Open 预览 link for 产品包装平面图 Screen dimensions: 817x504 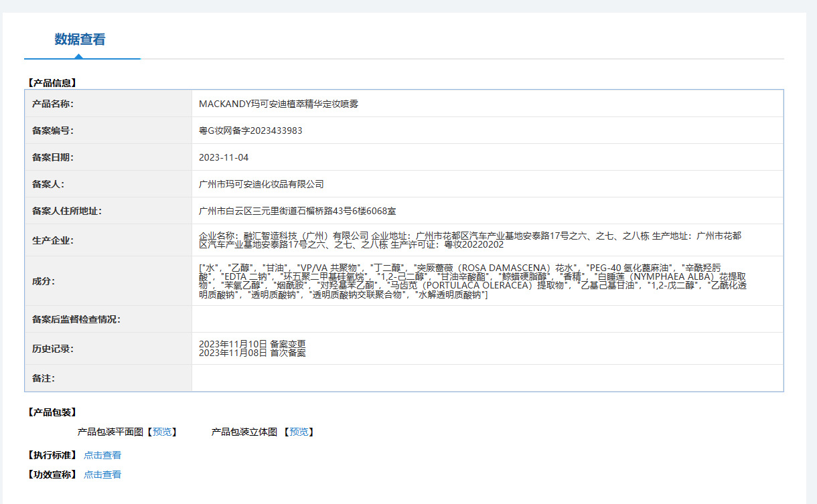click(x=162, y=432)
